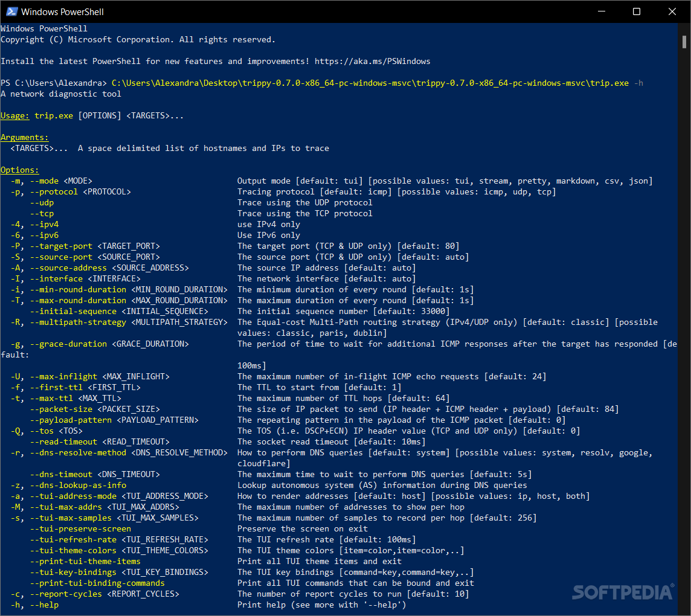The width and height of the screenshot is (691, 616).
Task: Click the vertical scrollbar thumb
Action: [x=684, y=42]
